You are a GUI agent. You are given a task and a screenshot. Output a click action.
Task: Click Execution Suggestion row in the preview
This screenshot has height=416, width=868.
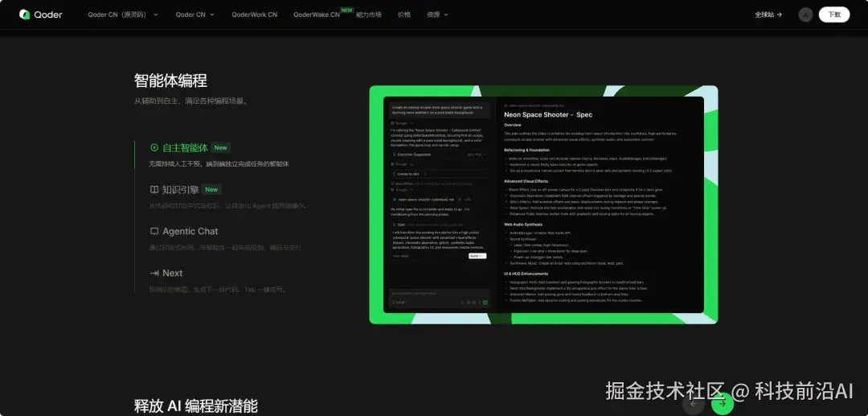coord(438,154)
